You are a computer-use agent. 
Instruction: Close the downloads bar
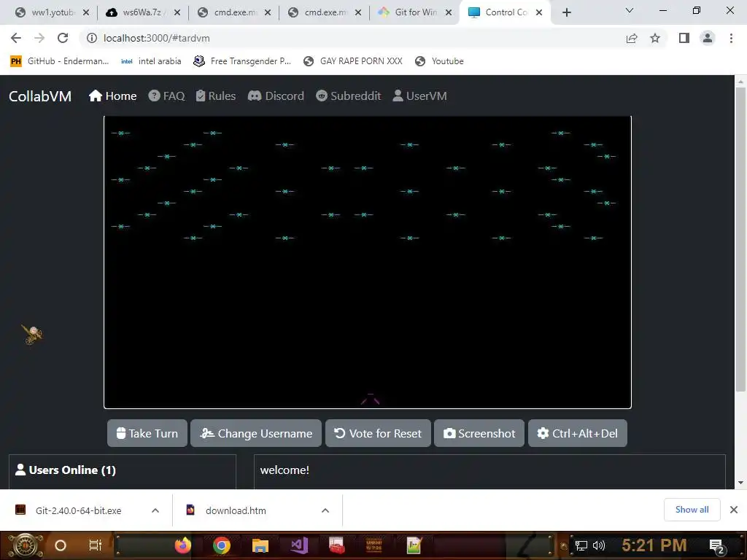click(x=734, y=510)
